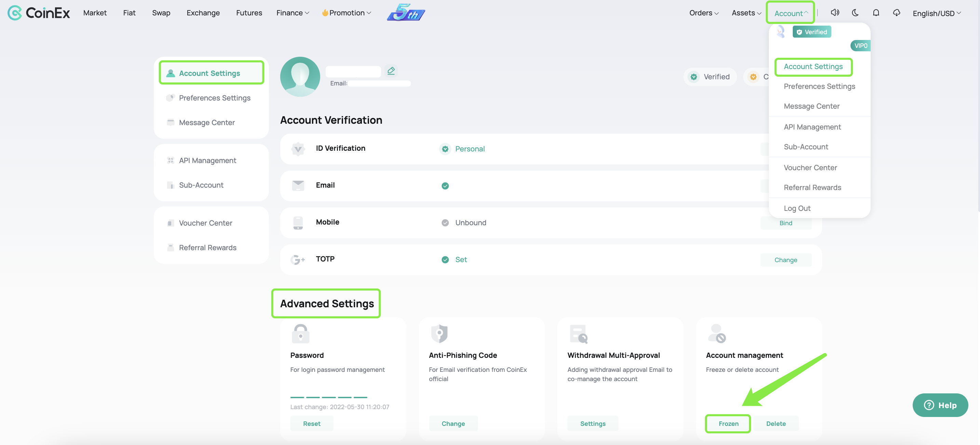Toggle dark mode with the moon icon
This screenshot has height=445, width=980.
pos(855,13)
